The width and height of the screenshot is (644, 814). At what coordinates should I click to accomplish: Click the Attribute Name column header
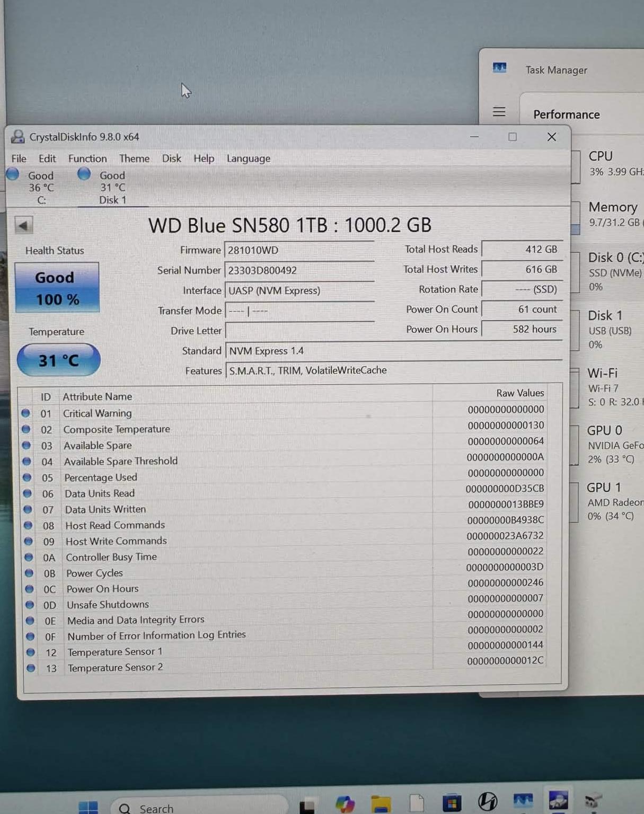pyautogui.click(x=97, y=396)
